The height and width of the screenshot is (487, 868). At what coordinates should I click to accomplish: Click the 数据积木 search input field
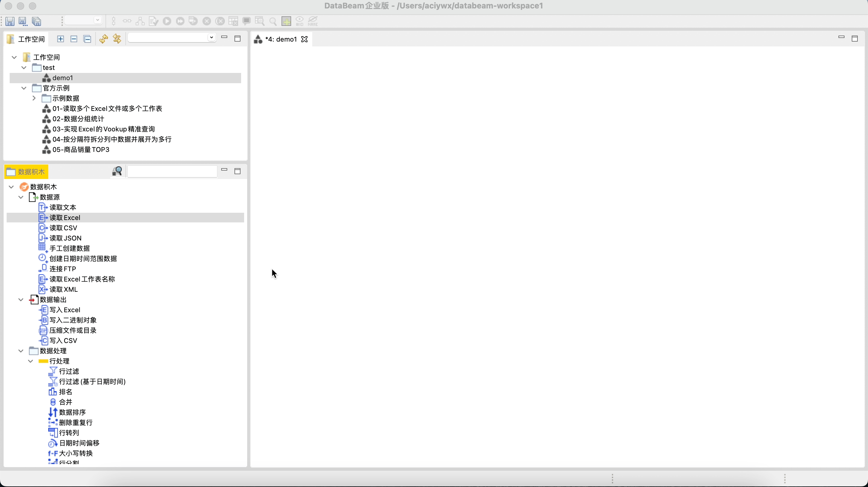point(172,171)
